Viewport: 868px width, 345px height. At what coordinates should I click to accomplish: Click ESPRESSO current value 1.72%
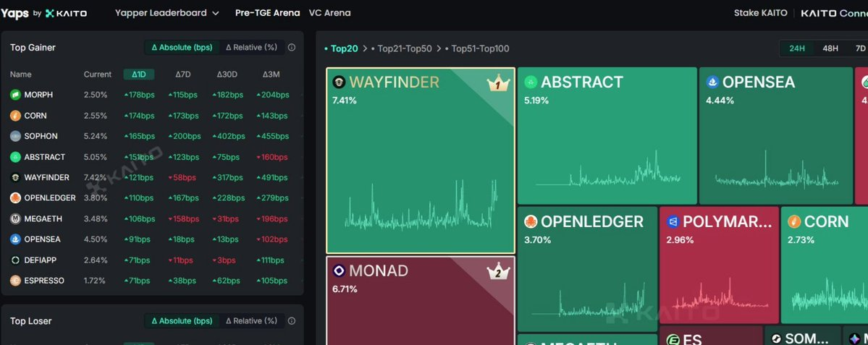(95, 281)
